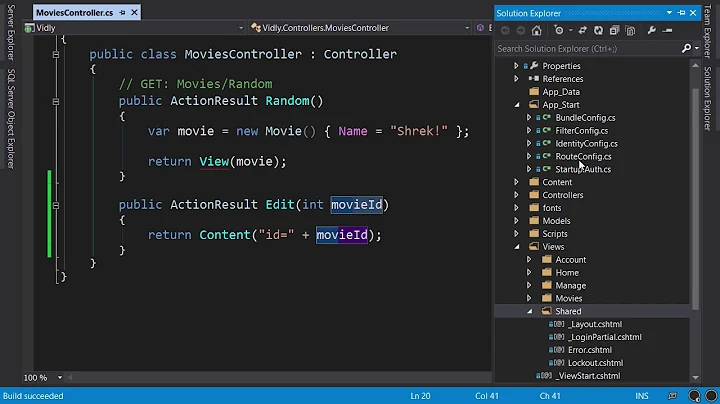Click Solution Explorer scrollbar up arrow

(695, 66)
